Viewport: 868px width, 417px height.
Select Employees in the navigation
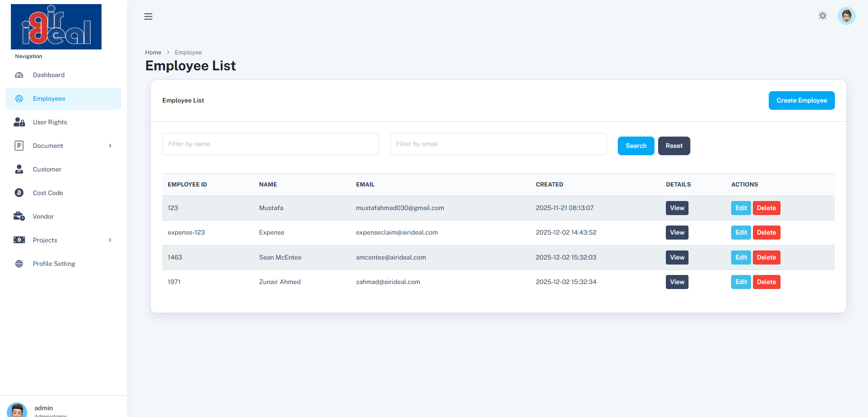click(63, 98)
